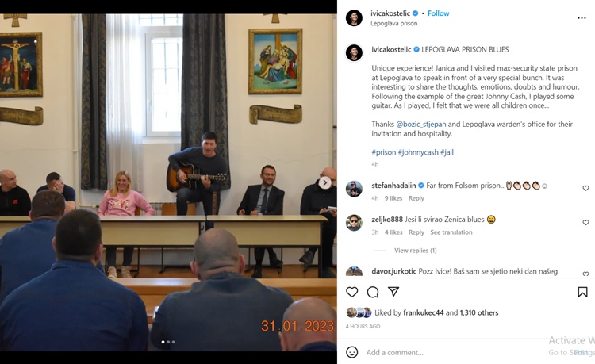Reply to stefanhadalin's comment
Viewport: 595px width, 364px height.
pyautogui.click(x=416, y=198)
